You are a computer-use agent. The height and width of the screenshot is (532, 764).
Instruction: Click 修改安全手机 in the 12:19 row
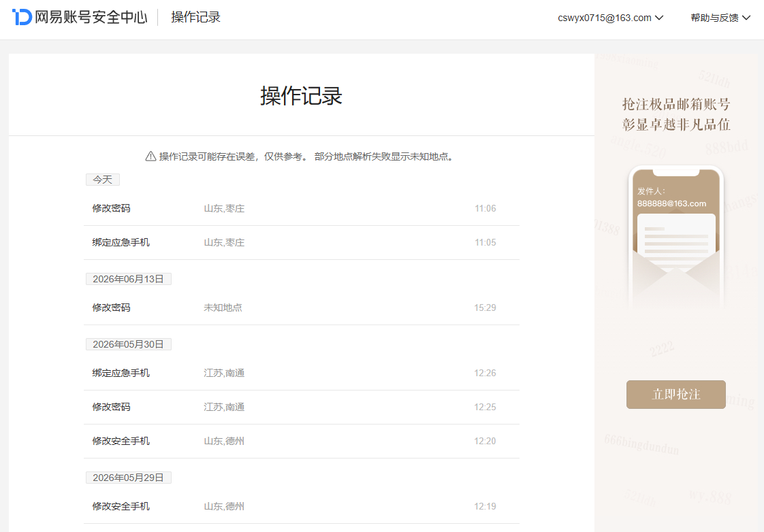[121, 506]
